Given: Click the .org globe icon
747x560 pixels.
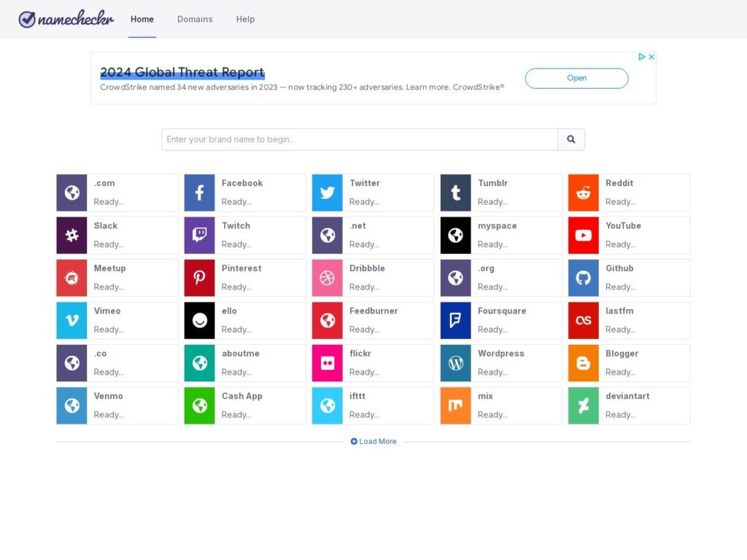Looking at the screenshot, I should (455, 278).
